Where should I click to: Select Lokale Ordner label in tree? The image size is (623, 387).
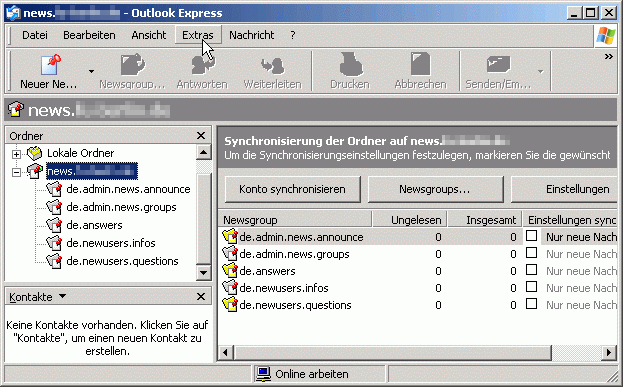81,153
